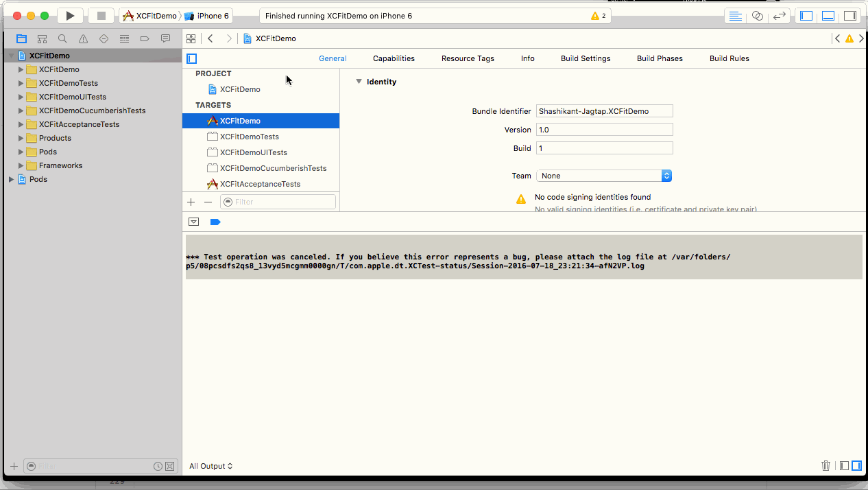Click the Bundle Identifier field
The image size is (868, 490).
604,111
